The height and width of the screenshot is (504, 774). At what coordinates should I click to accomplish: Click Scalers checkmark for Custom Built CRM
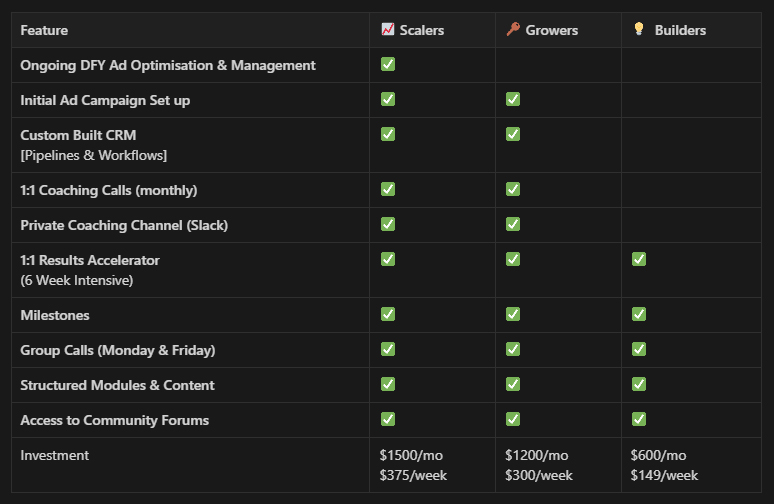click(388, 134)
